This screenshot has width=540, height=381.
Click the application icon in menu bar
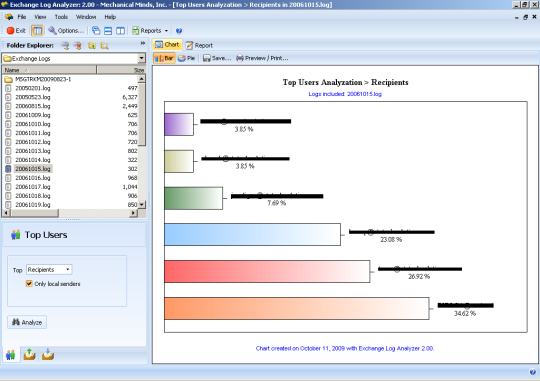(x=9, y=17)
